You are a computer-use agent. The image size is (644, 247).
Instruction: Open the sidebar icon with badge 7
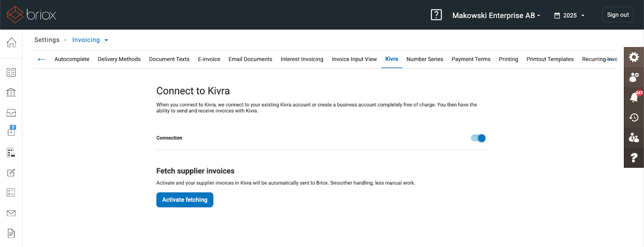click(11, 131)
